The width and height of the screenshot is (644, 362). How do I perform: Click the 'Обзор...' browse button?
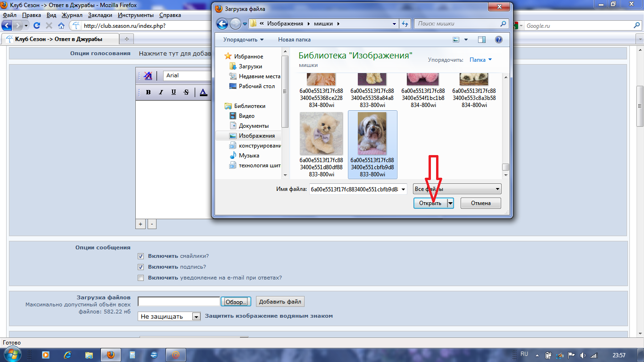[x=235, y=302]
